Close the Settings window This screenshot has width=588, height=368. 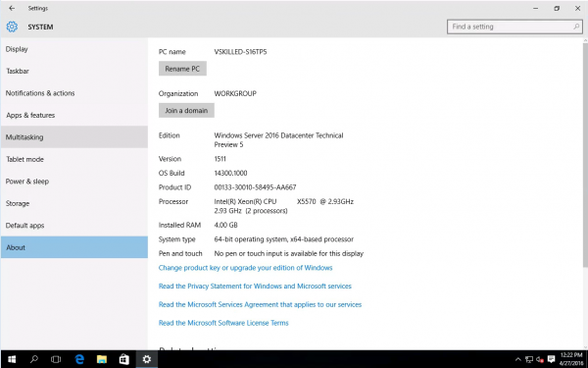(x=577, y=8)
